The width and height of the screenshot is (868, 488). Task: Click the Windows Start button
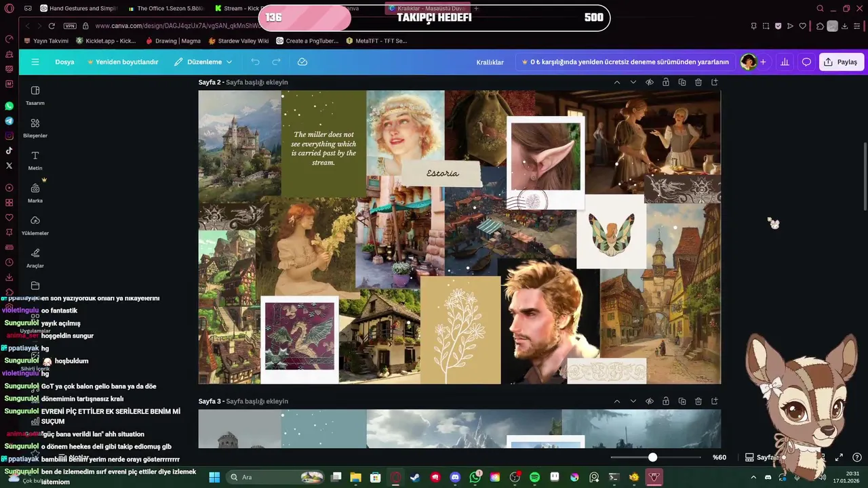click(214, 477)
